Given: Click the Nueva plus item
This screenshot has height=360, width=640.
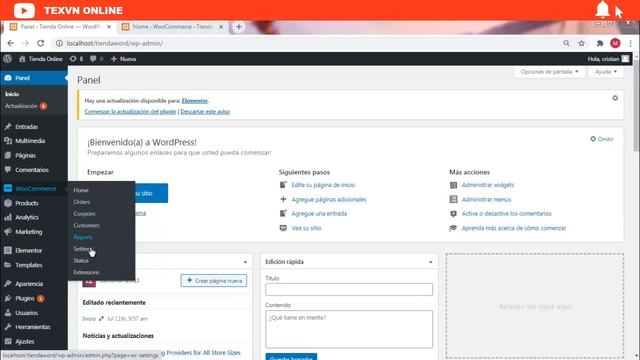Looking at the screenshot, I should 123,59.
